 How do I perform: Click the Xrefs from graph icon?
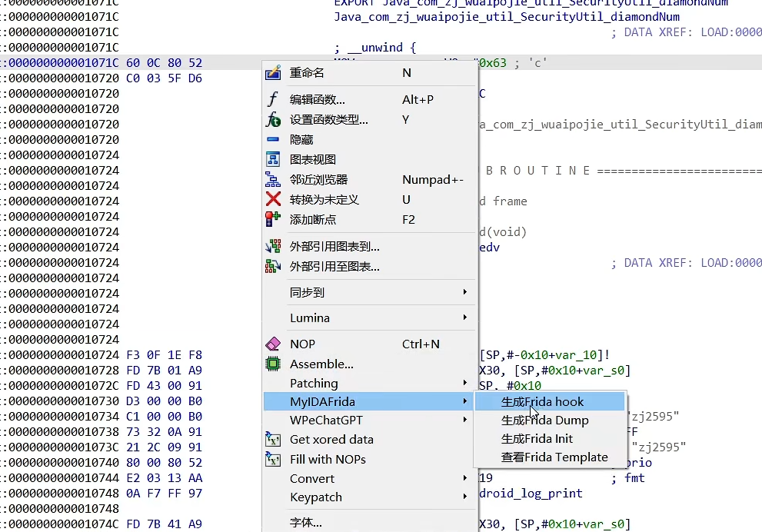273,266
